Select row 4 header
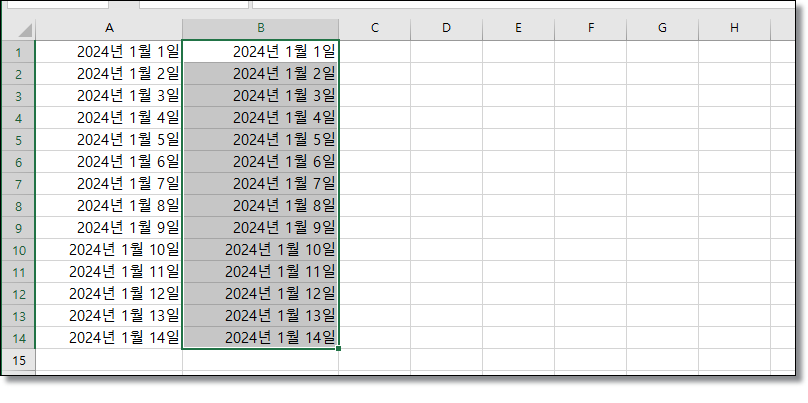The height and width of the screenshot is (403, 808). tap(19, 118)
